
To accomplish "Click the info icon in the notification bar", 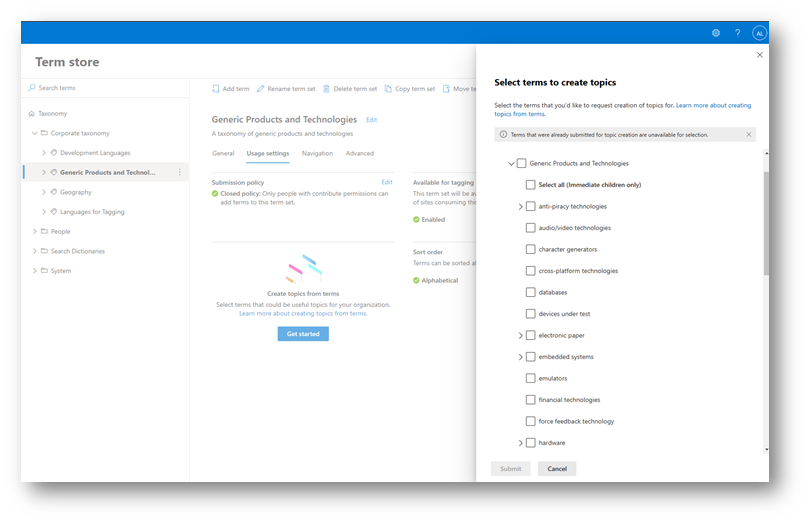I will point(503,134).
